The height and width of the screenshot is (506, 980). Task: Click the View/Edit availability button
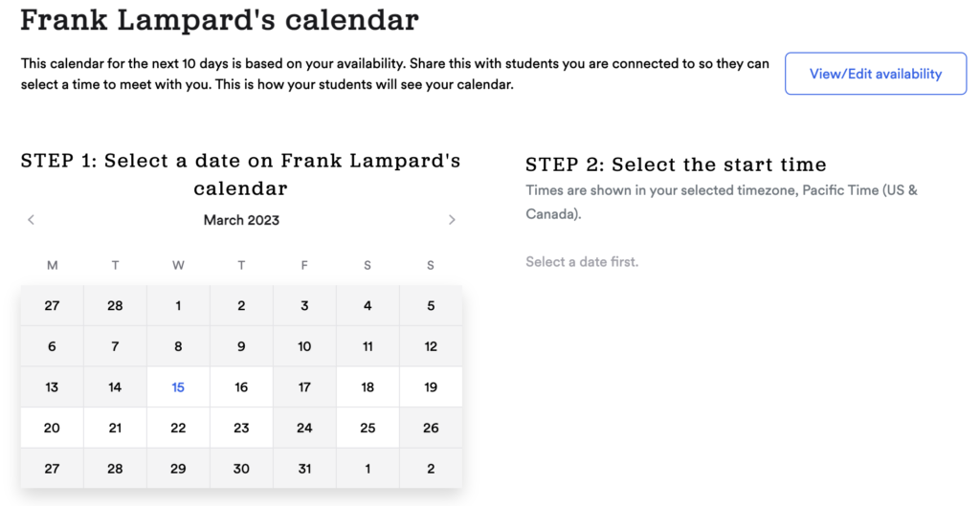[876, 74]
